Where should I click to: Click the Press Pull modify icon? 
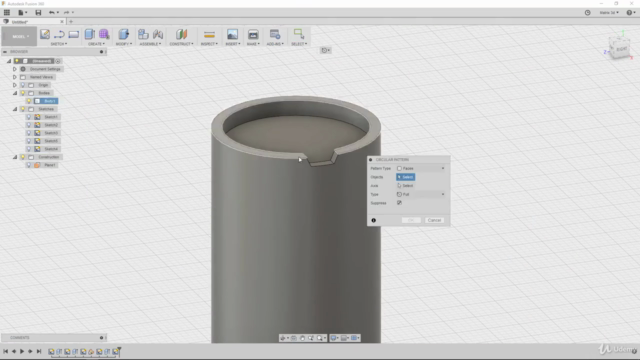pyautogui.click(x=124, y=34)
